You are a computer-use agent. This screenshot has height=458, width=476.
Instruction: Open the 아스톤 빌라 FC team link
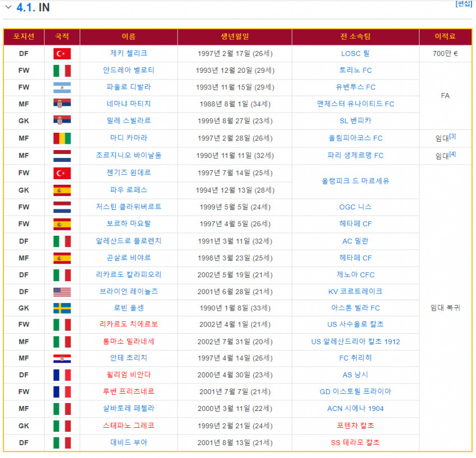coord(355,308)
